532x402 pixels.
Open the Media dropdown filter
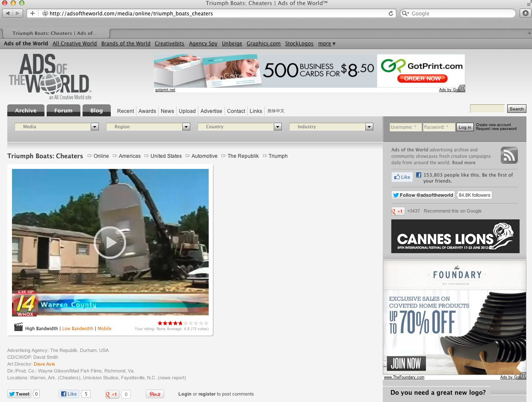[56, 127]
